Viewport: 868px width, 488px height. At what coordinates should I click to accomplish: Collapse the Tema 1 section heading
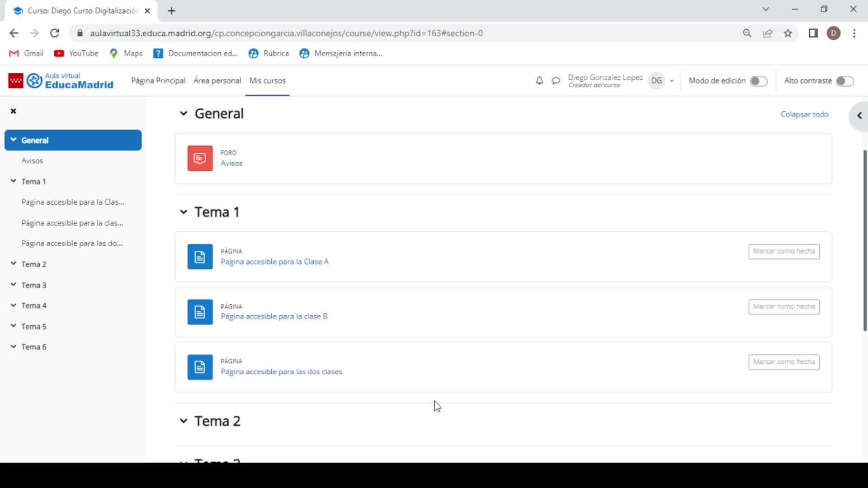183,212
